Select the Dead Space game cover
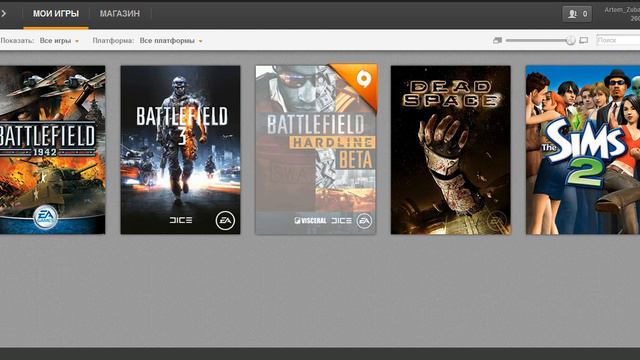This screenshot has height=360, width=640. [x=451, y=150]
